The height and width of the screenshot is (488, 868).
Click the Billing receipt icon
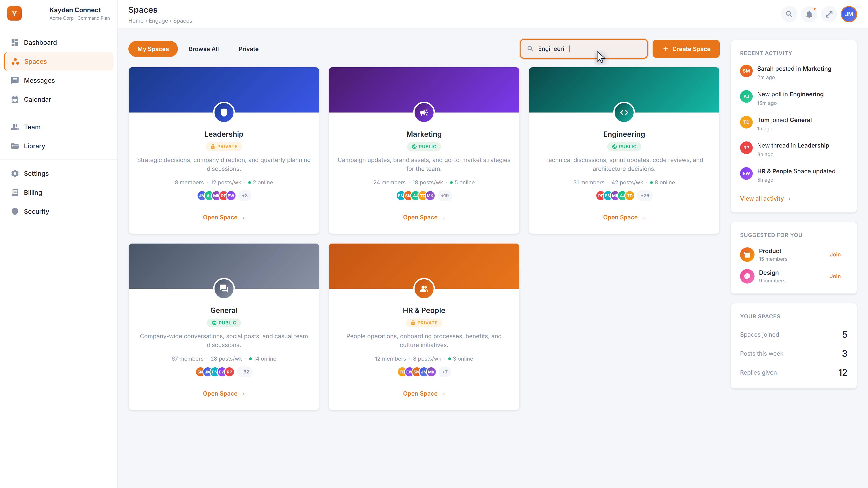click(15, 192)
